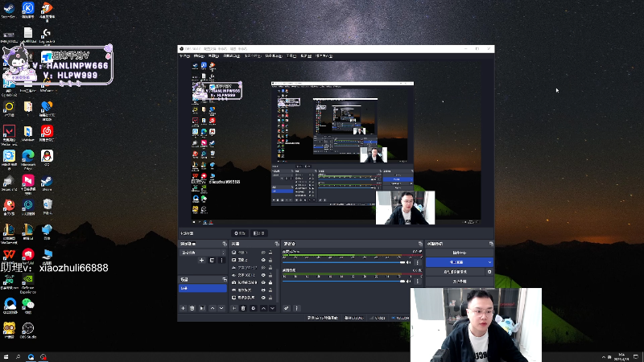Image resolution: width=644 pixels, height=362 pixels.
Task: Pop out the Audio Mixer dock header icon
Action: click(x=420, y=244)
